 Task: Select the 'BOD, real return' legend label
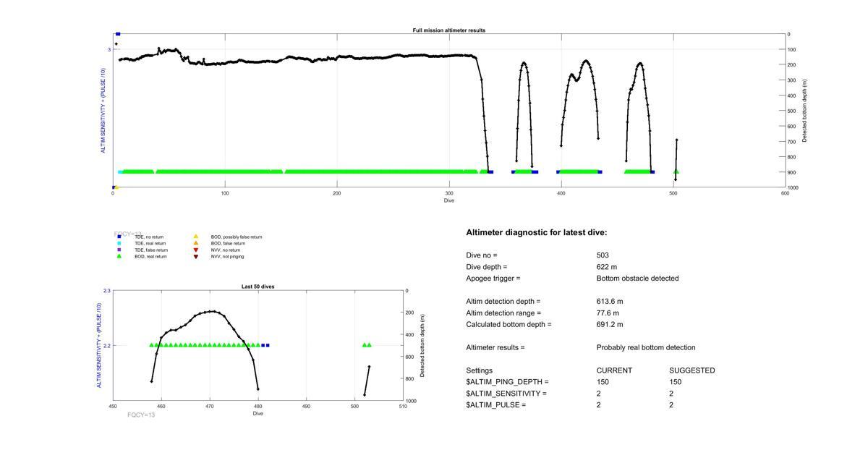150,256
